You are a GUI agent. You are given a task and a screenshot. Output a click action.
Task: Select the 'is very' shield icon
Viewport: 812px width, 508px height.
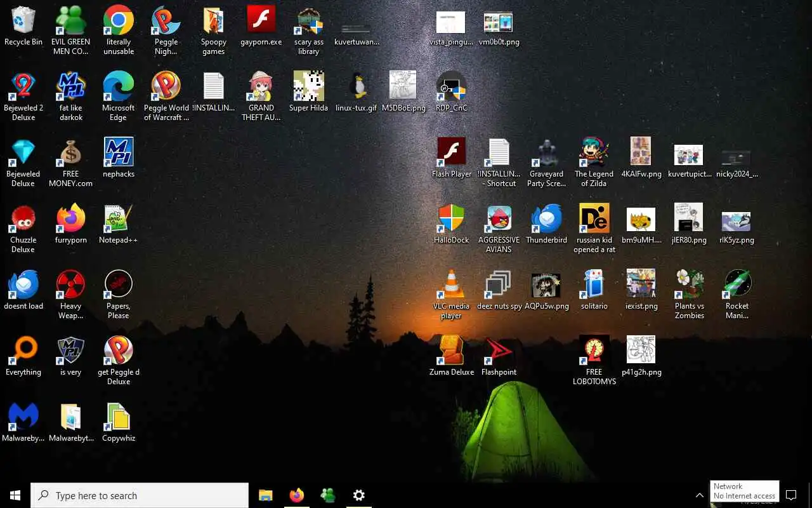[x=70, y=356]
